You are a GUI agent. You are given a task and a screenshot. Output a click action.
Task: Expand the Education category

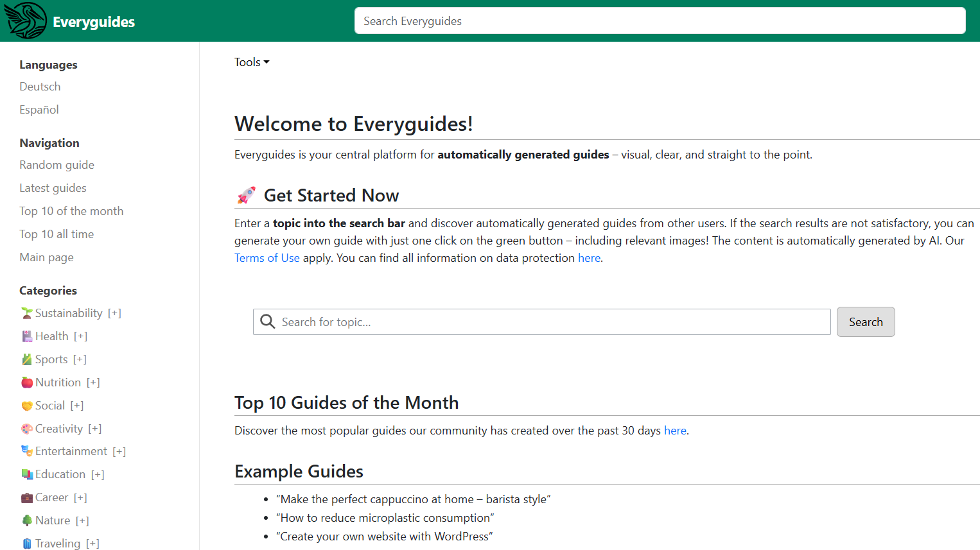coord(98,474)
